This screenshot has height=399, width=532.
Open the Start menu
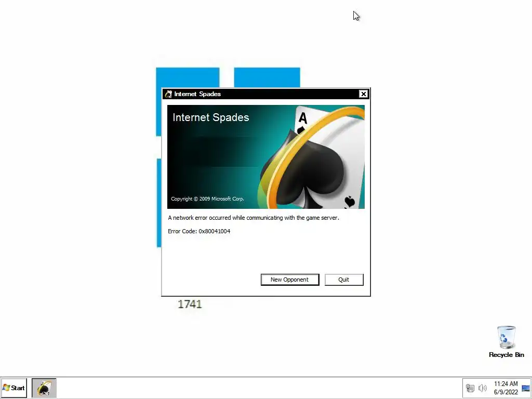click(x=14, y=388)
